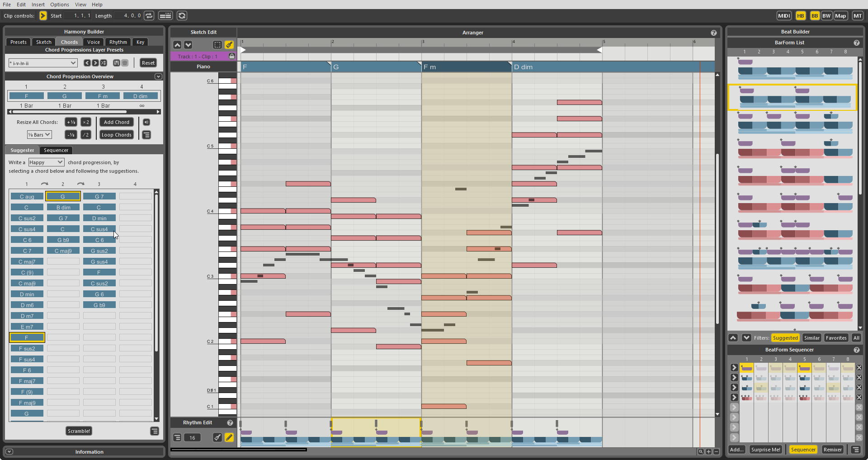Collapse the Chord Progression Overview section

point(158,76)
